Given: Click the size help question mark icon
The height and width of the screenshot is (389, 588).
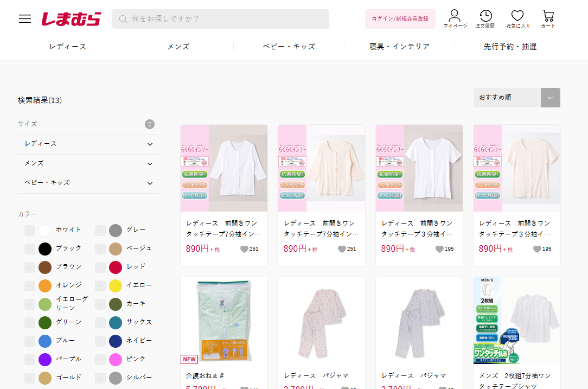Looking at the screenshot, I should coord(150,124).
